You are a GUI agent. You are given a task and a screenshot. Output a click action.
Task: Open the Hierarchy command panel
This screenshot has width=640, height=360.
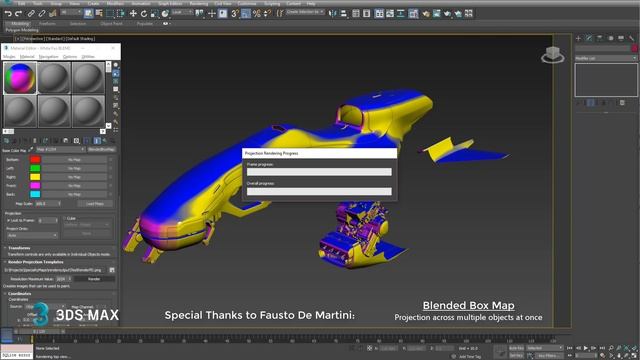click(600, 38)
